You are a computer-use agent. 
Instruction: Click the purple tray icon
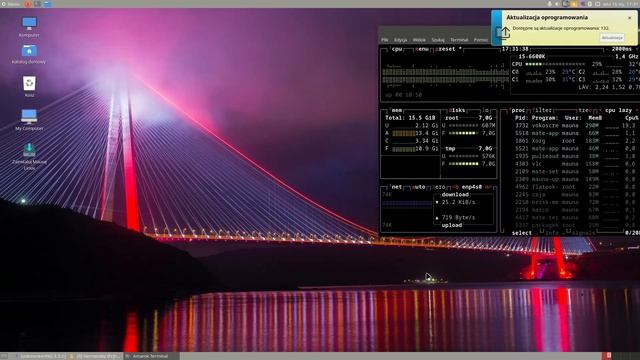[x=582, y=4]
